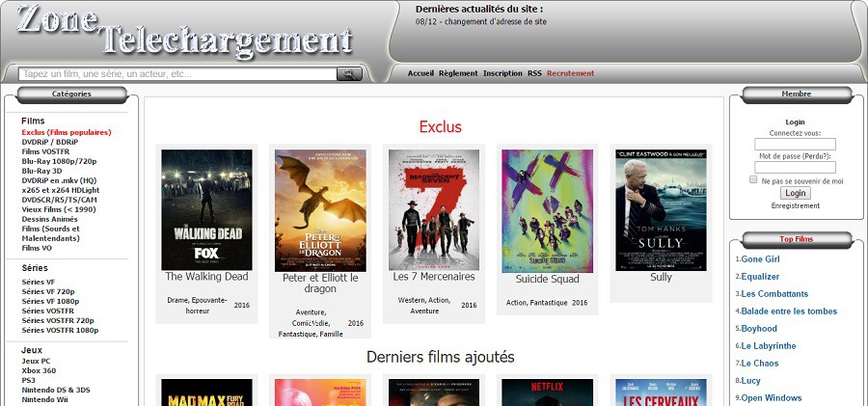The width and height of the screenshot is (868, 406).
Task: Select 'Nintendo DS & 3DS' category
Action: pyautogui.click(x=56, y=390)
